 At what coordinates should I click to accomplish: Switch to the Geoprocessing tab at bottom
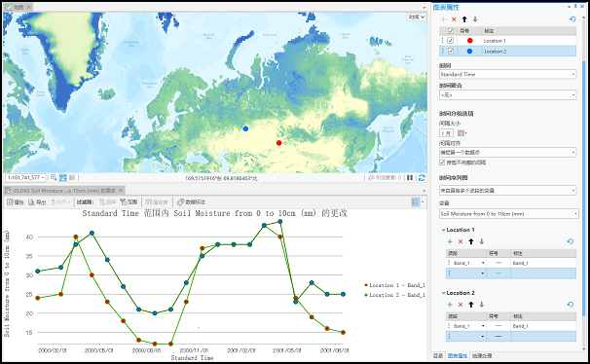(482, 356)
